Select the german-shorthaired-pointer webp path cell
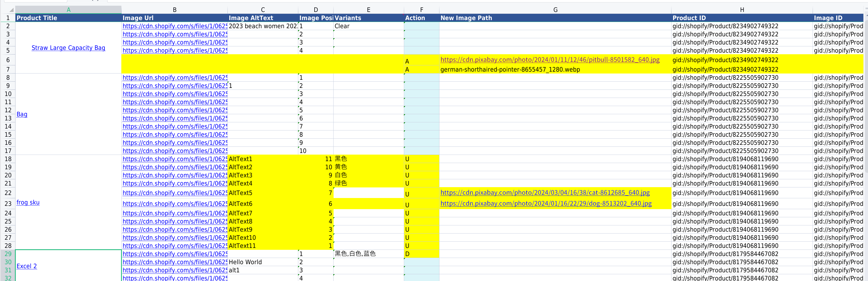The width and height of the screenshot is (868, 281). (555, 69)
